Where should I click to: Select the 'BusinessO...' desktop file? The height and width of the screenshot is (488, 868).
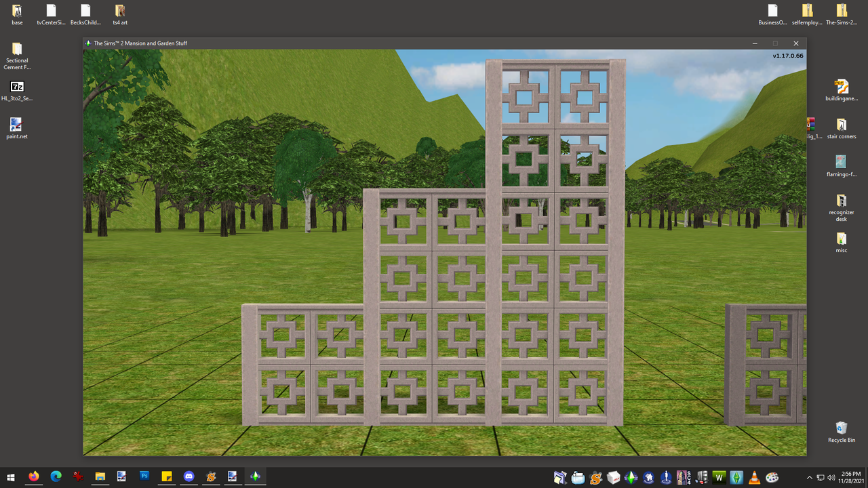point(772,14)
